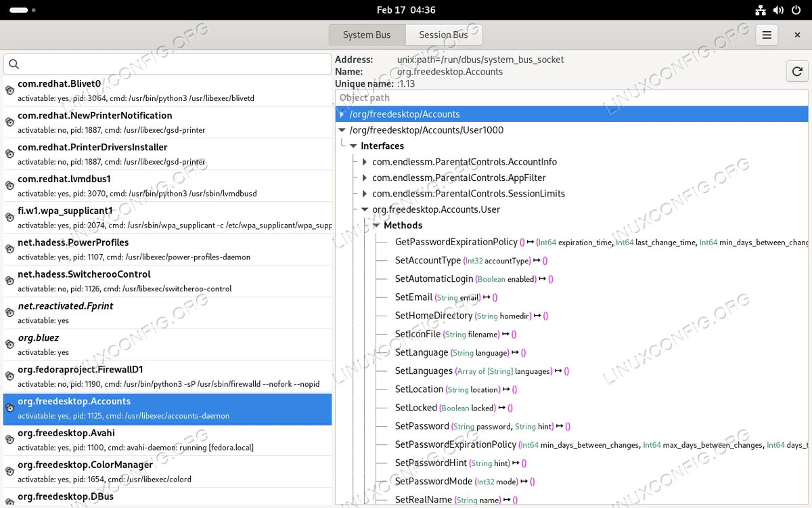The width and height of the screenshot is (812, 508).
Task: Expand com.endlessm.ParentalControls.SessionLimits interface
Action: [x=365, y=194]
